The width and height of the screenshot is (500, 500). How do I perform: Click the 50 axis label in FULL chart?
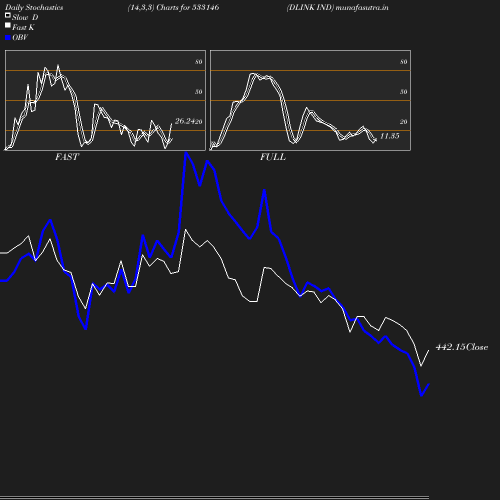[404, 92]
